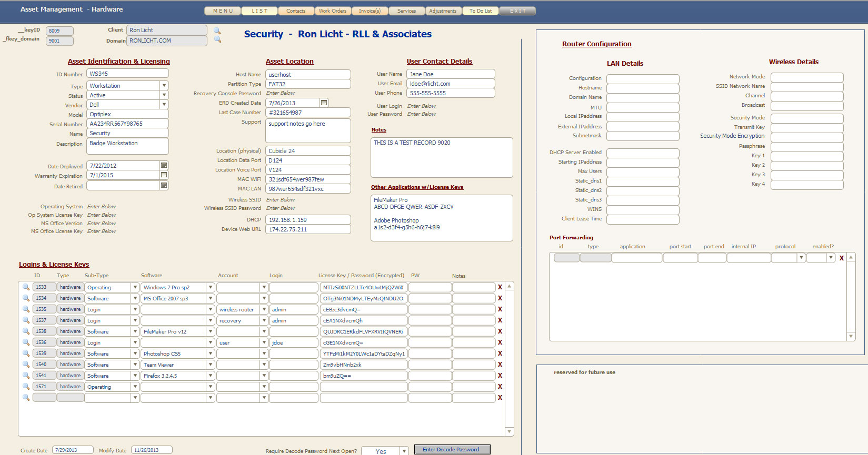Click magnifier icon for license row 1540
This screenshot has height=455, width=868.
point(26,365)
